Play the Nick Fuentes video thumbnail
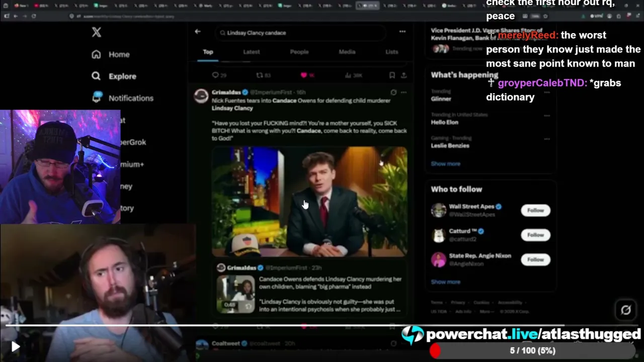Screen dimensions: 644x362 (309, 202)
